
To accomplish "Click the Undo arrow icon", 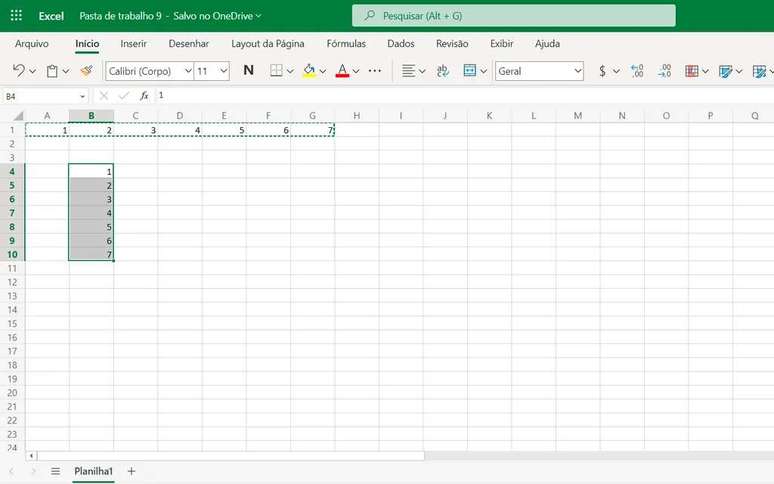I will [18, 71].
